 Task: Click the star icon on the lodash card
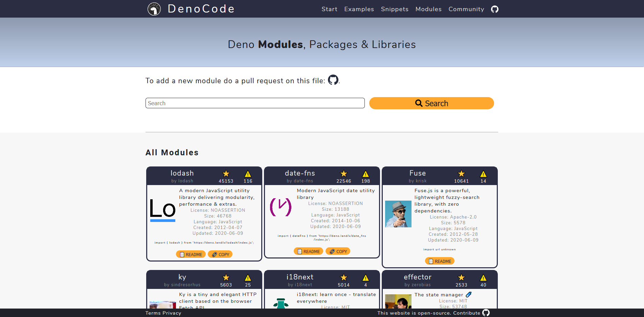pyautogui.click(x=226, y=174)
